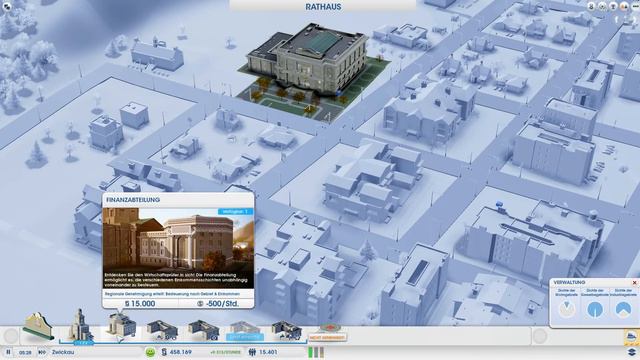Image resolution: width=640 pixels, height=360 pixels.
Task: Open the population count 15.401
Action: (x=263, y=352)
